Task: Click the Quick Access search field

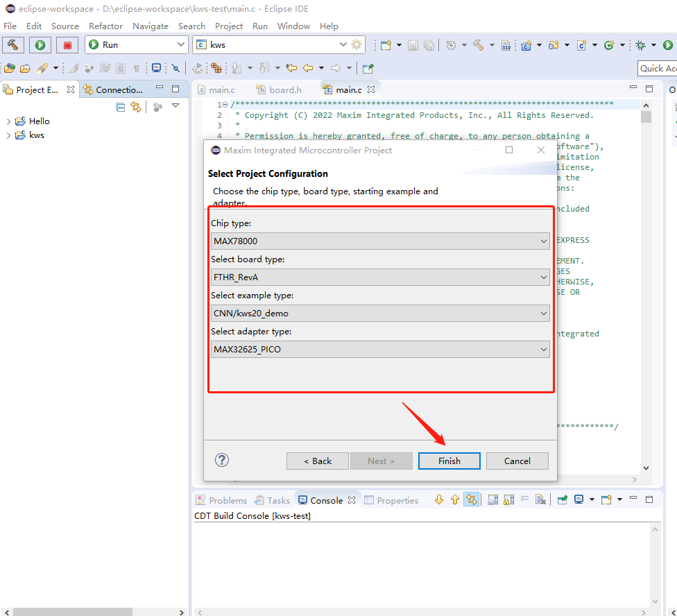Action: coord(657,68)
